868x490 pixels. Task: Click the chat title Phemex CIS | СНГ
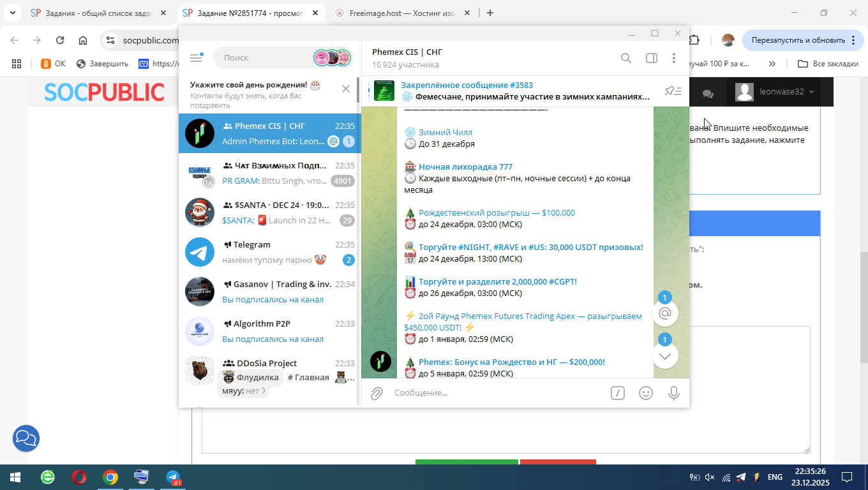(407, 52)
